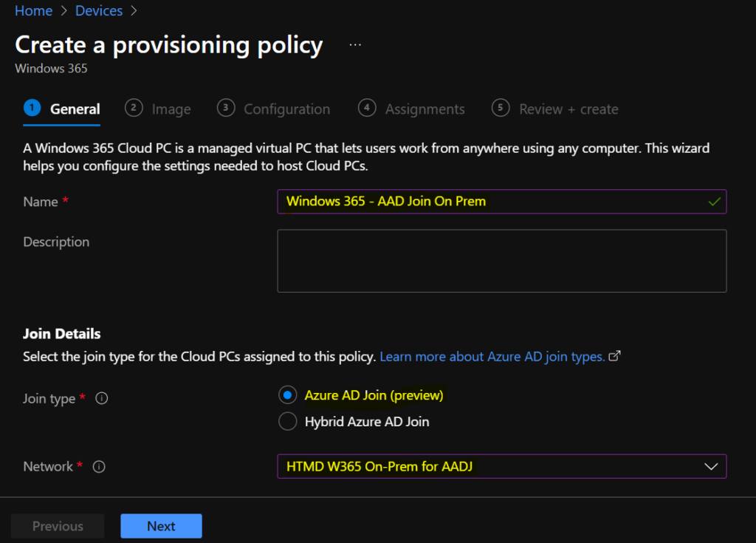
Task: Click the Windows 365 subtitle text
Action: 51,69
